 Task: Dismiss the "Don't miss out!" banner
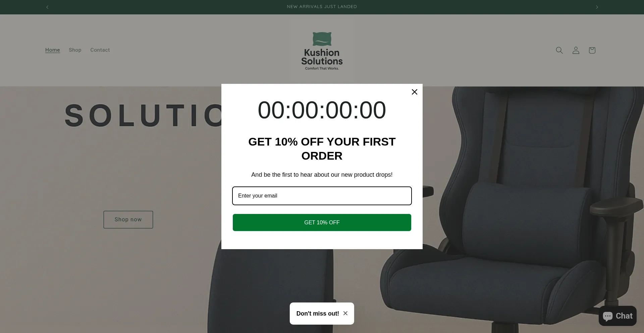[345, 313]
